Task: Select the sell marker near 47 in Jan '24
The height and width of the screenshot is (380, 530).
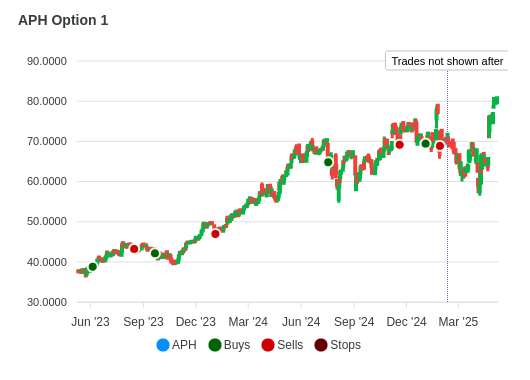Action: 215,234
